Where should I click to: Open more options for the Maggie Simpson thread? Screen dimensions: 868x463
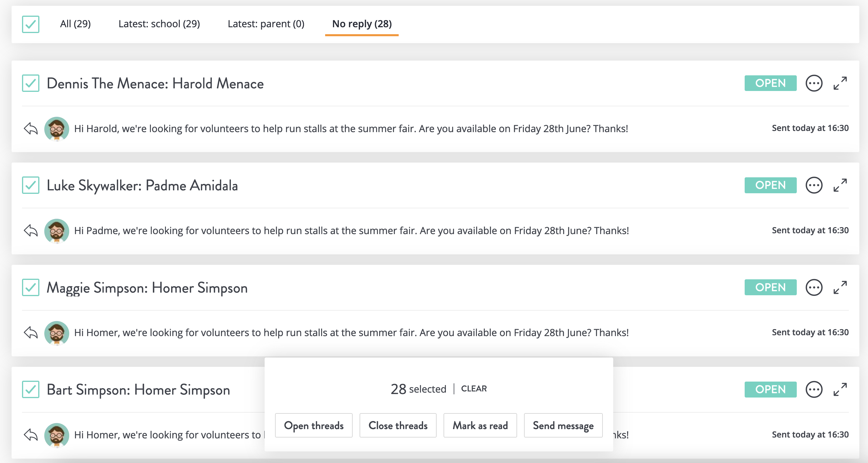point(814,287)
